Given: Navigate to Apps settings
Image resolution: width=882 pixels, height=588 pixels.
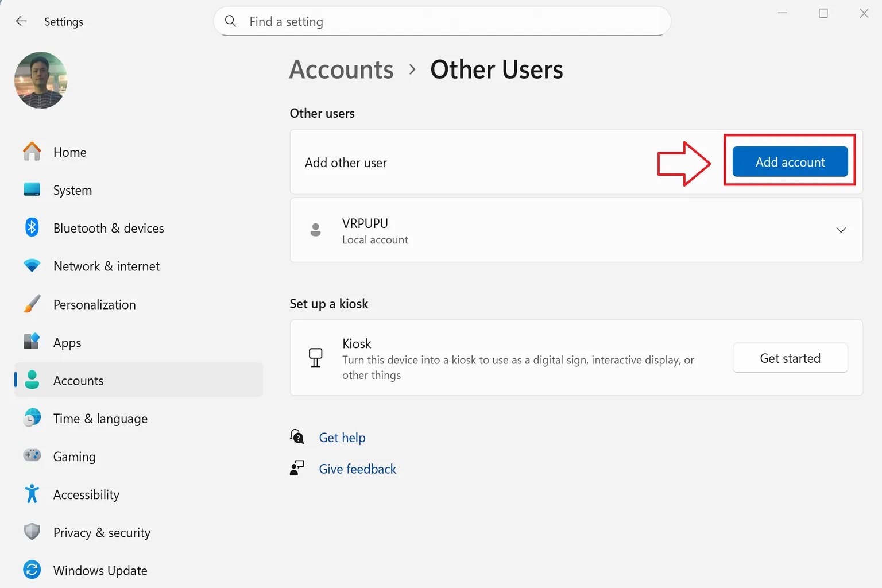Looking at the screenshot, I should (138, 342).
